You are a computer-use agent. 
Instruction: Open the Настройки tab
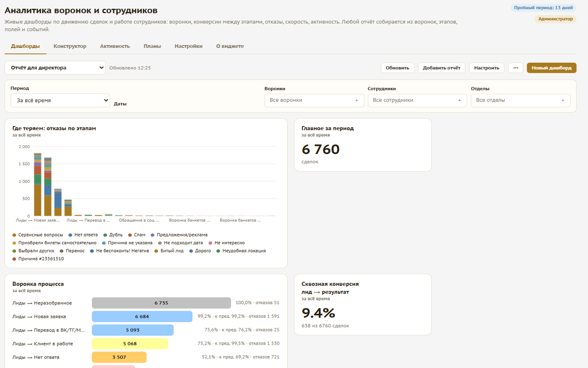[x=188, y=46]
